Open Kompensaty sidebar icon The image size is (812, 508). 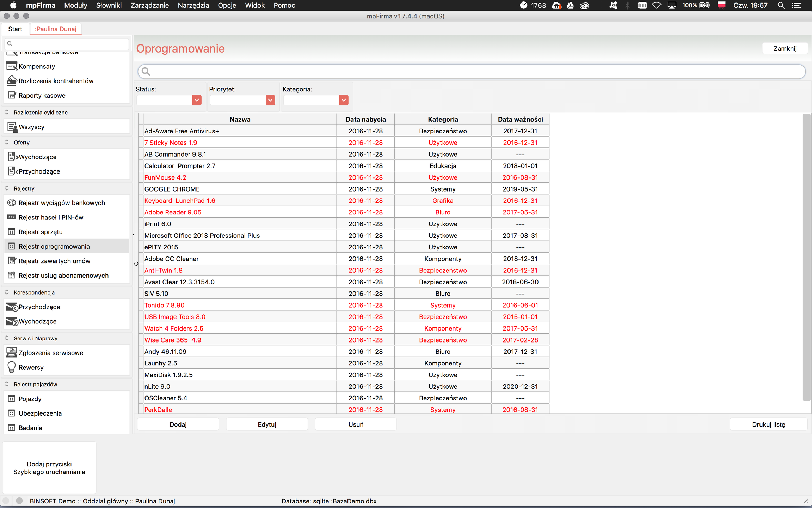click(x=12, y=66)
